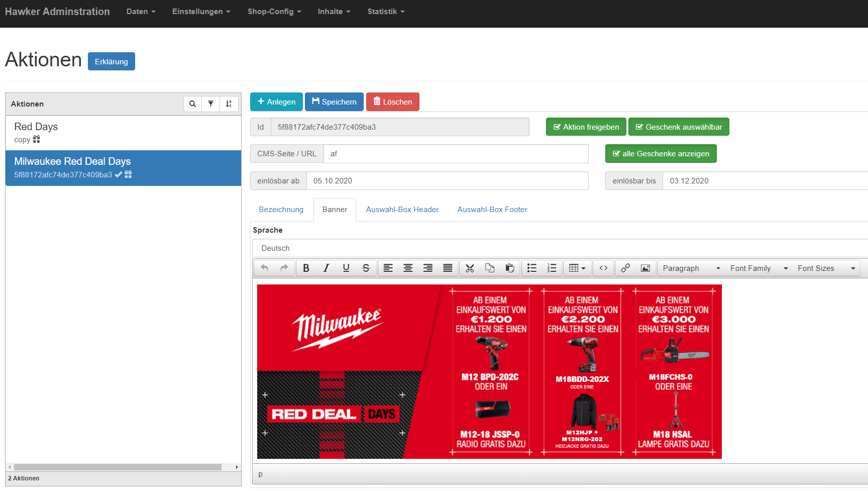The image size is (868, 491).
Task: Redo edit in the banner editor
Action: click(284, 268)
